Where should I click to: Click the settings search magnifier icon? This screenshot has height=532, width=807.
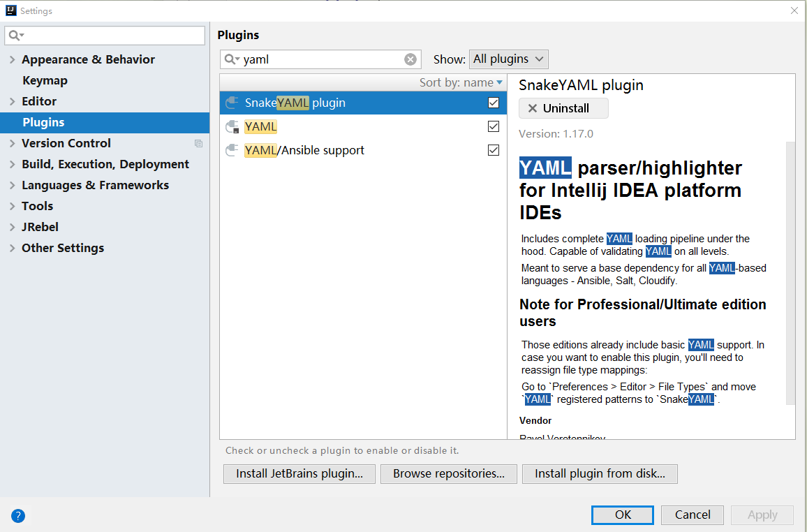point(16,36)
